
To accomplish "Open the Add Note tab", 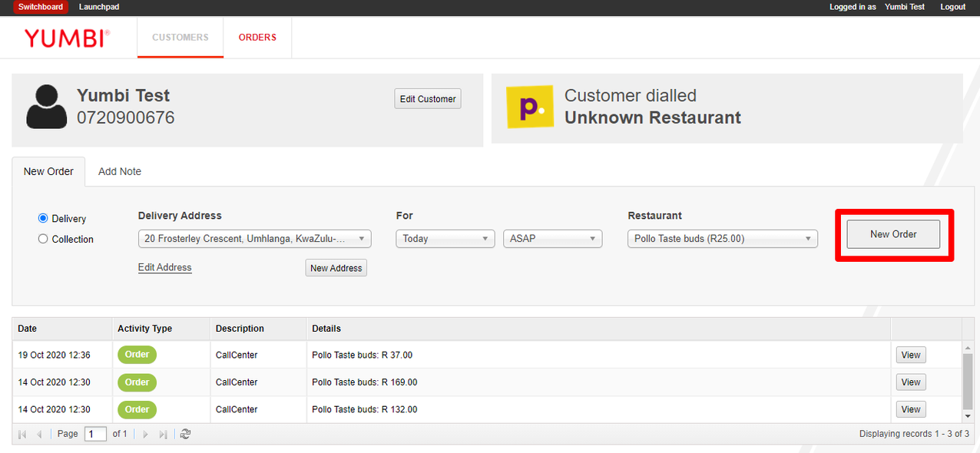I will 120,171.
